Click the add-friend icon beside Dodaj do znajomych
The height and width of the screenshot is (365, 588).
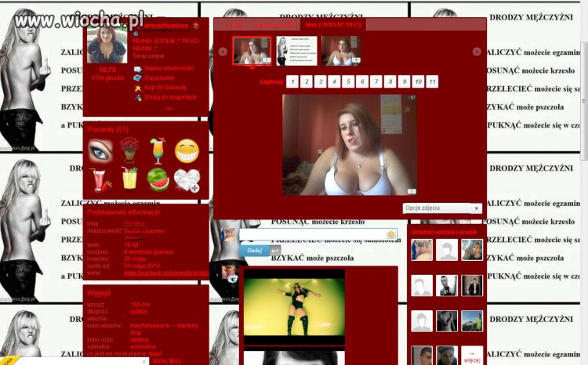[x=138, y=97]
